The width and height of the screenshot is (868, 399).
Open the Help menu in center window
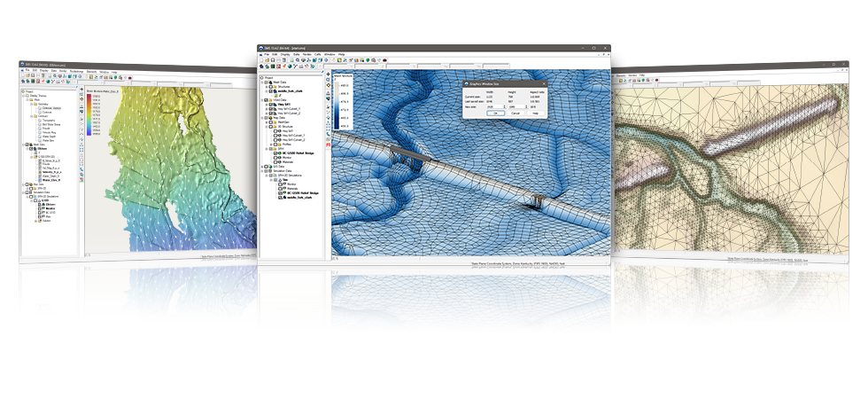click(x=342, y=54)
